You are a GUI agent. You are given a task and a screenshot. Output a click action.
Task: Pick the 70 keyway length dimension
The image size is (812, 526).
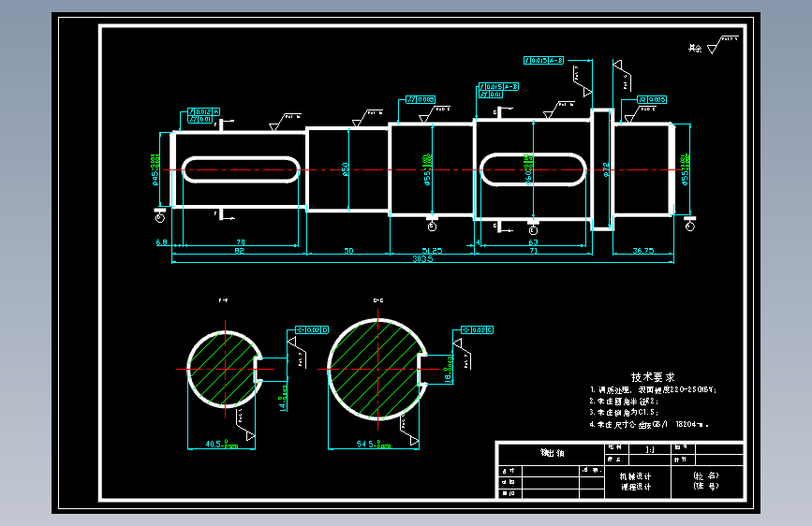coord(241,242)
